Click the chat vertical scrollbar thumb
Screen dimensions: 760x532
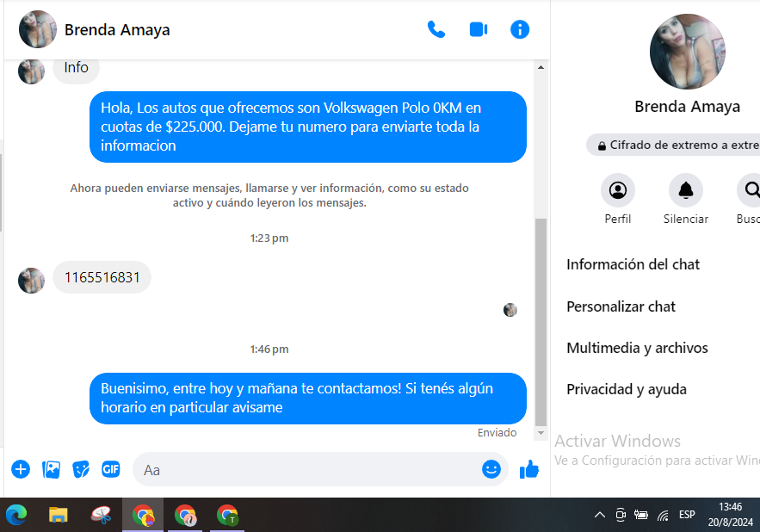(541, 322)
